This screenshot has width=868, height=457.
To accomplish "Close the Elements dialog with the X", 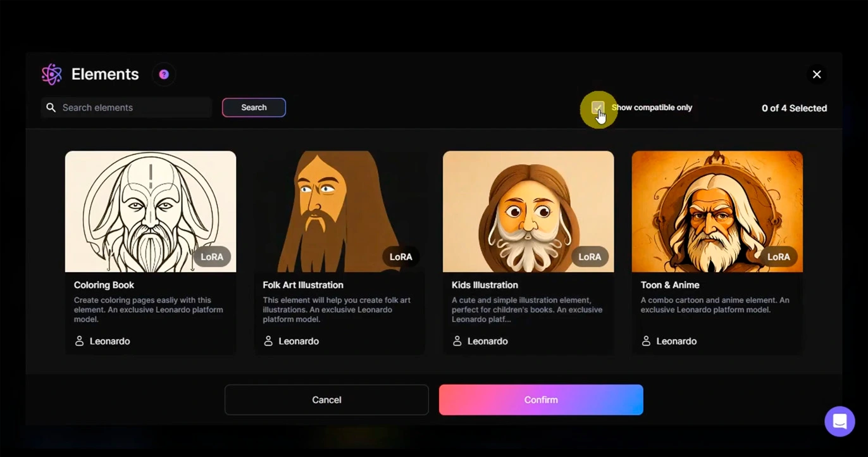I will 817,74.
